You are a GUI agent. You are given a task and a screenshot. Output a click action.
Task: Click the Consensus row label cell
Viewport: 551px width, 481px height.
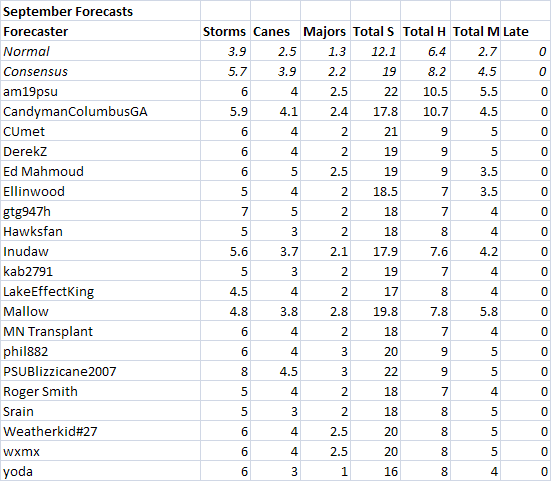(101, 71)
